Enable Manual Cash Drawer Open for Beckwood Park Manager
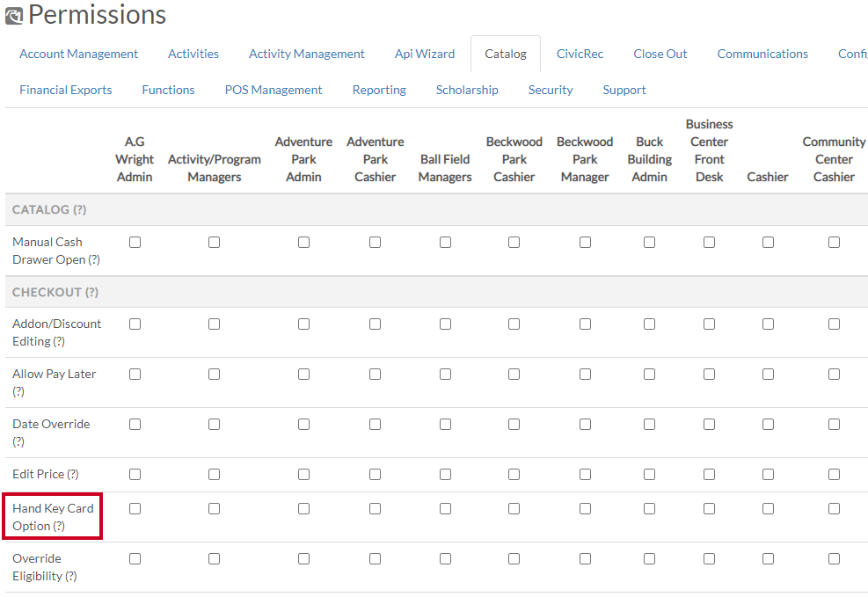 [x=585, y=243]
